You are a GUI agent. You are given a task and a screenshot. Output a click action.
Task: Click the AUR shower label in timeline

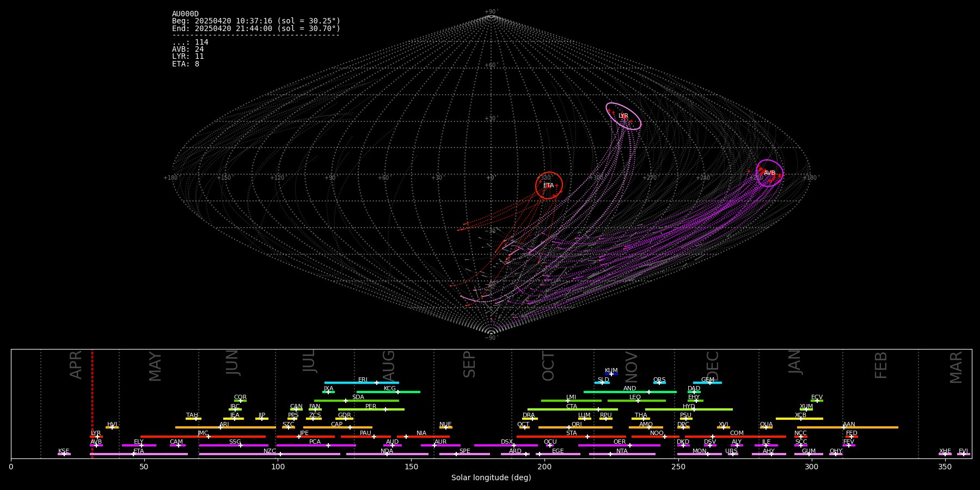[440, 442]
